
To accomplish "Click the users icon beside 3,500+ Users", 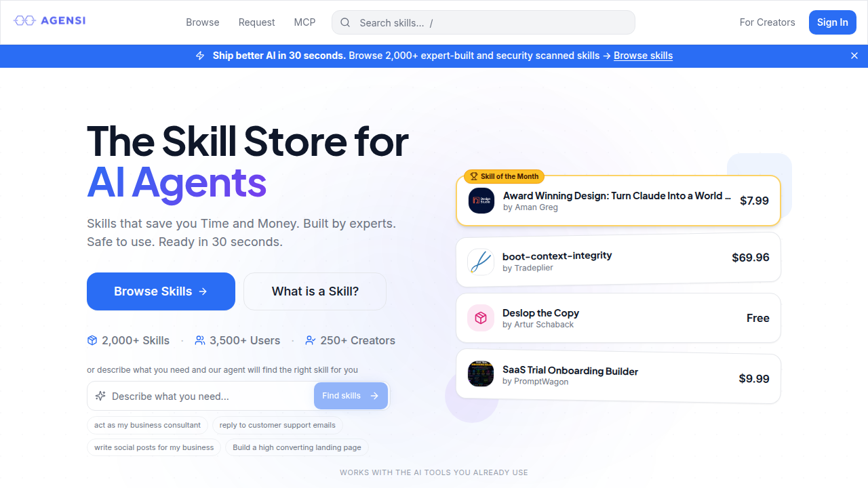I will coord(200,340).
